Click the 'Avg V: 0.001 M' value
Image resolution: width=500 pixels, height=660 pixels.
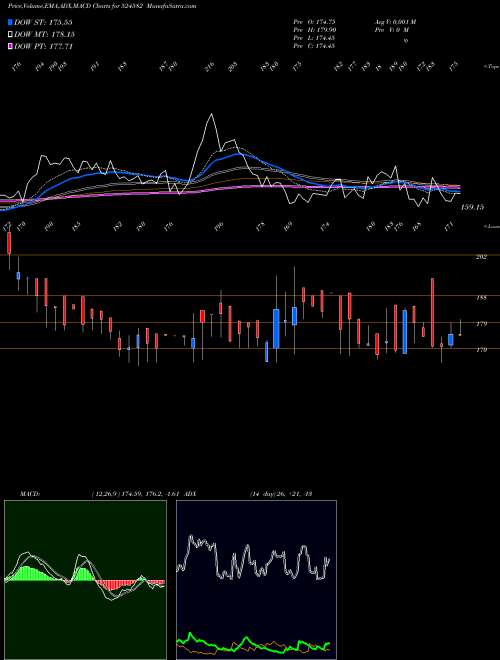395,22
